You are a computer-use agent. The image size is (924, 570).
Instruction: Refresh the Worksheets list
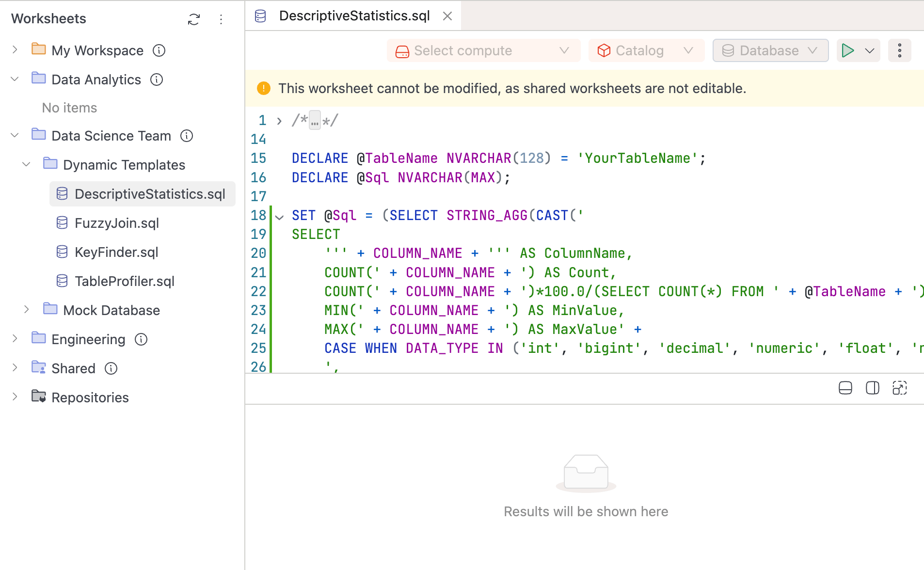194,19
